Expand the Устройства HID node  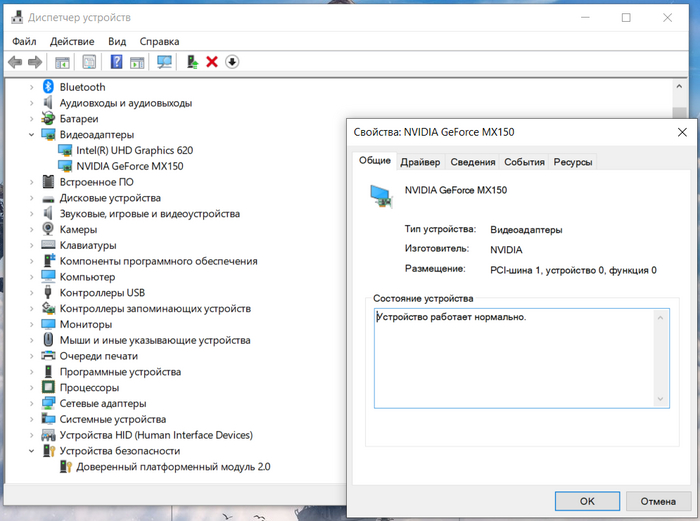tap(31, 435)
